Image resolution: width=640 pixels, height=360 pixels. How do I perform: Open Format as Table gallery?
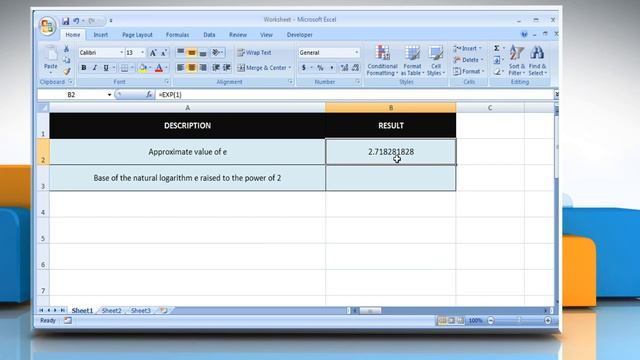tap(412, 60)
